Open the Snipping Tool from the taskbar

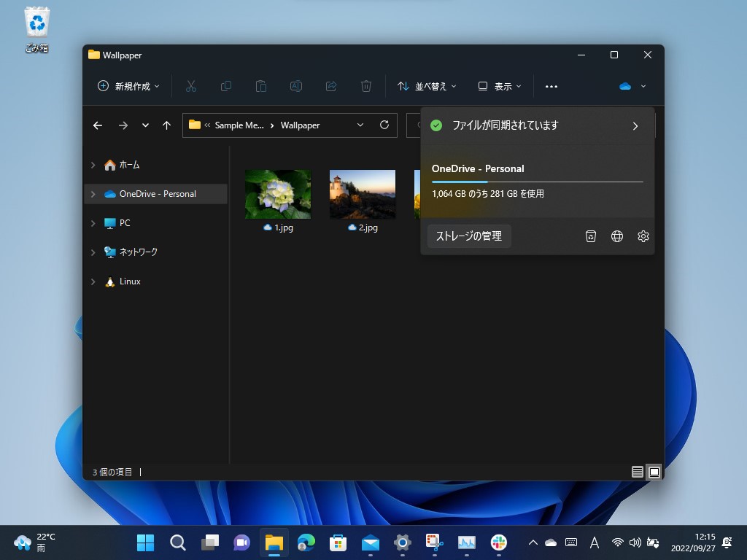pyautogui.click(x=434, y=542)
